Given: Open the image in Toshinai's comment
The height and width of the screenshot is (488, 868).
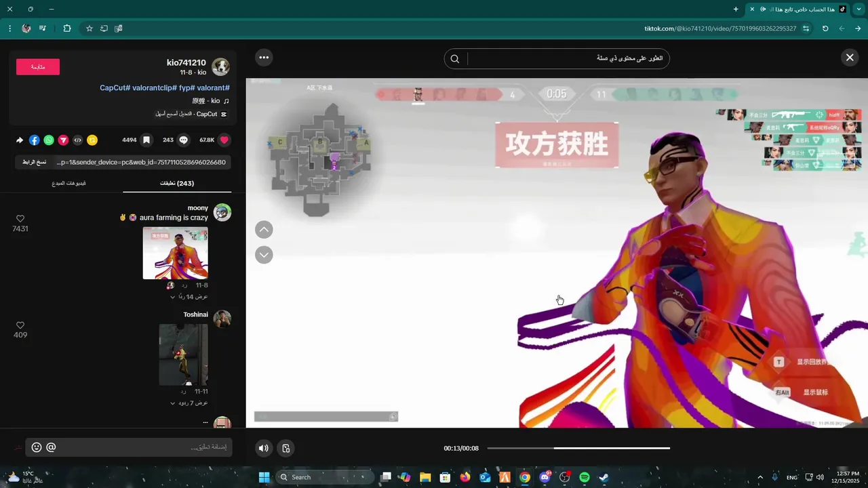Looking at the screenshot, I should click(183, 354).
